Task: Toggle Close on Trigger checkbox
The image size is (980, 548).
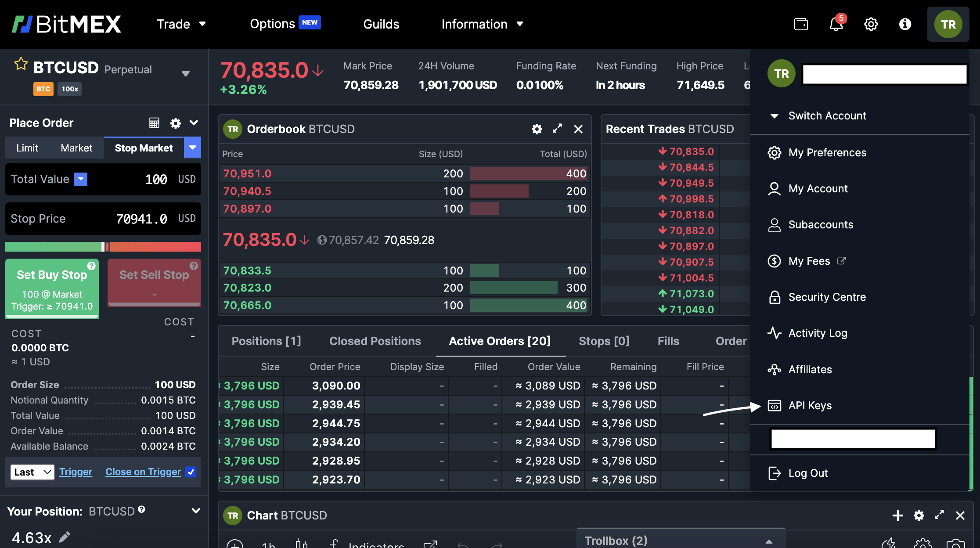Action: click(191, 472)
